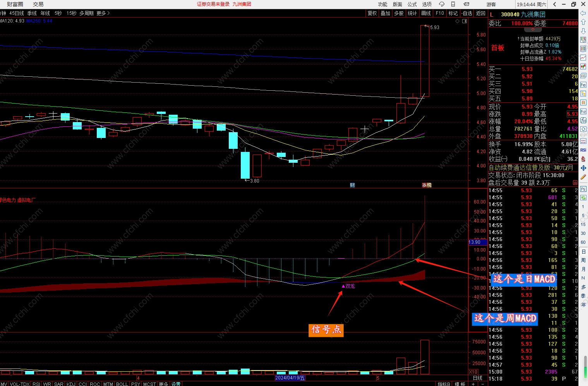Select the 季 period in right strip
The width and height of the screenshot is (588, 386).
pos(583,296)
